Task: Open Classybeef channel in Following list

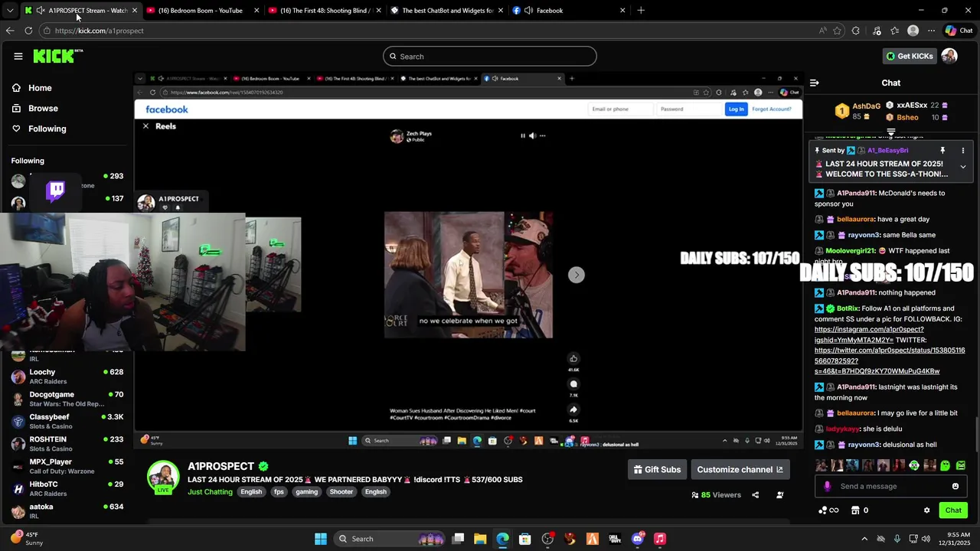Action: pyautogui.click(x=67, y=421)
